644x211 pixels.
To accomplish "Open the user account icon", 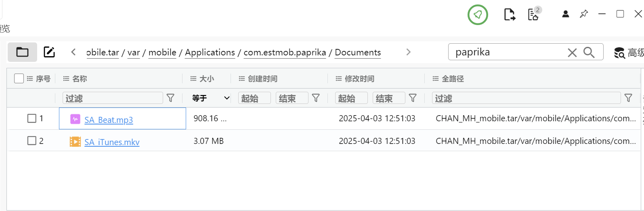I will tap(565, 14).
